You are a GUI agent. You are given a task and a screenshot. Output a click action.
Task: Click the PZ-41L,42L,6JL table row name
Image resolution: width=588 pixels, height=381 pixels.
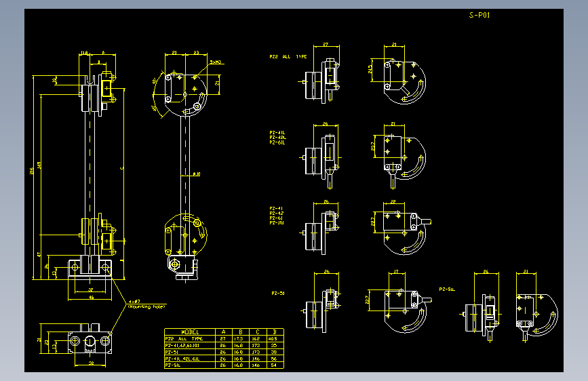pyautogui.click(x=182, y=359)
